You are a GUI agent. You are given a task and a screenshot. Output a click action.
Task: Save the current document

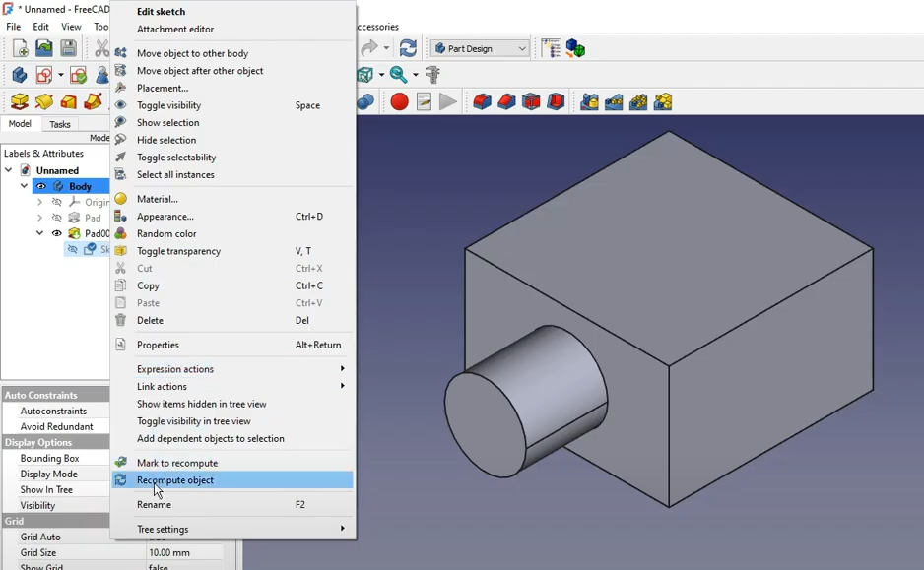[x=67, y=47]
